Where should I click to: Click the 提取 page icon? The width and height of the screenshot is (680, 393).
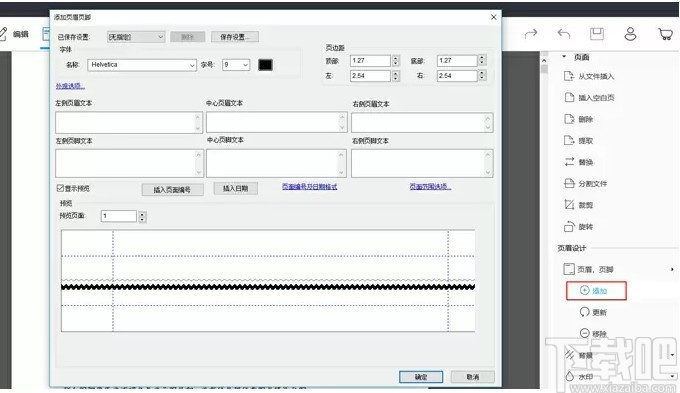569,140
